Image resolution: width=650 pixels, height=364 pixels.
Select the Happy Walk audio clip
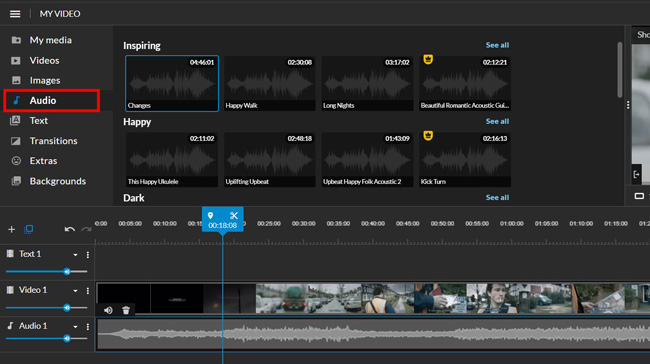pyautogui.click(x=269, y=83)
